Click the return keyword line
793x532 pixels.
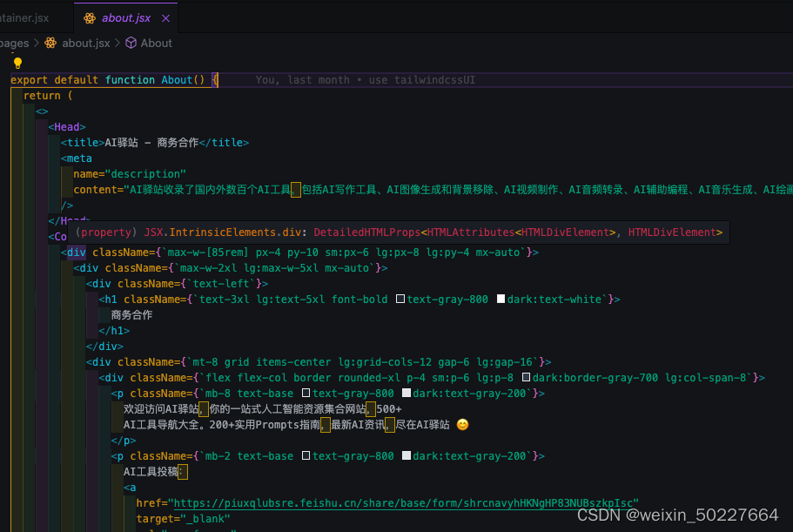point(48,96)
